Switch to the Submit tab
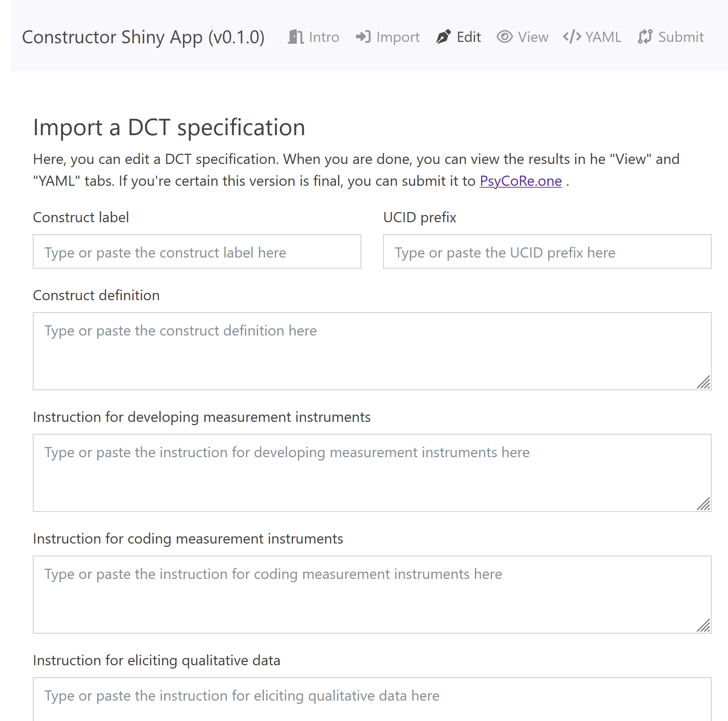Image resolution: width=728 pixels, height=721 pixels. [681, 37]
